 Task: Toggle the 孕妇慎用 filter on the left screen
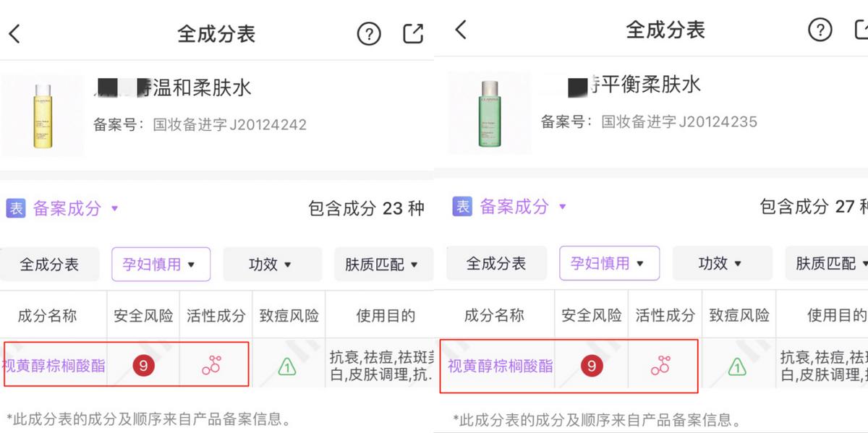[161, 264]
